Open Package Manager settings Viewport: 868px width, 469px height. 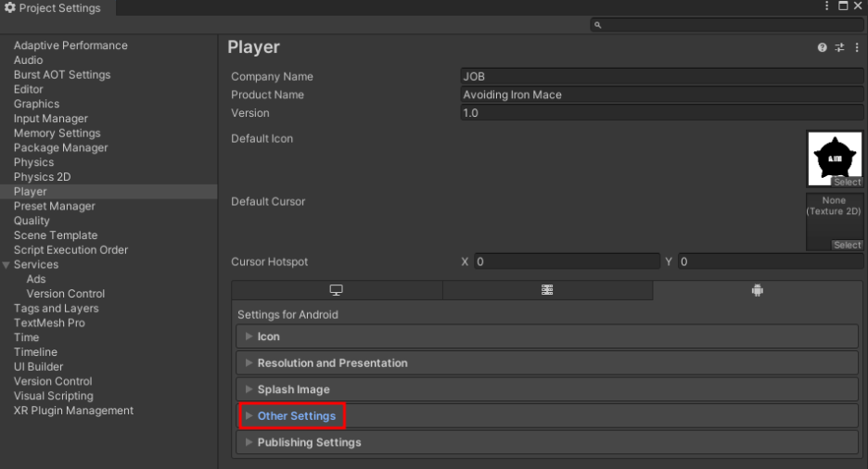coord(61,147)
